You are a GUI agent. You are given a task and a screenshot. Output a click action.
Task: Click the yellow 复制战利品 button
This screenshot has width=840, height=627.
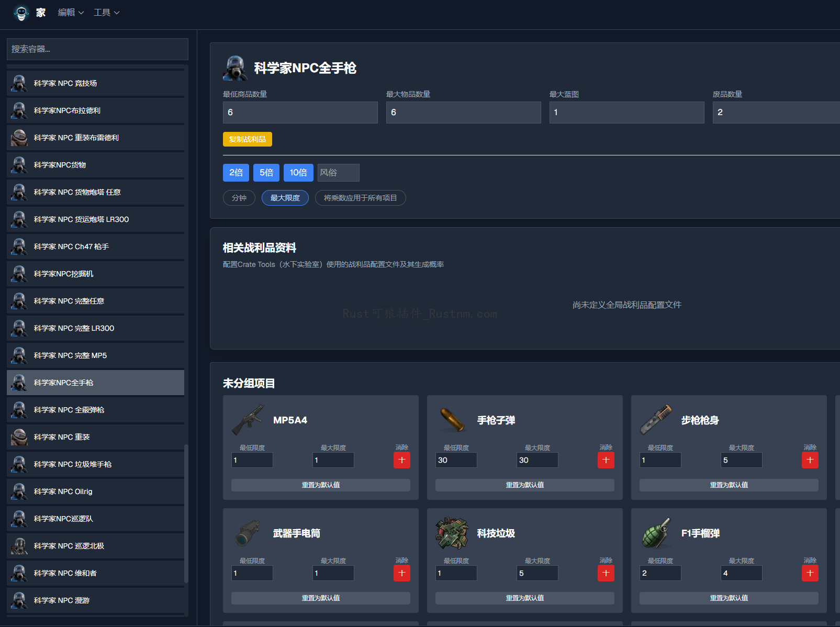247,139
